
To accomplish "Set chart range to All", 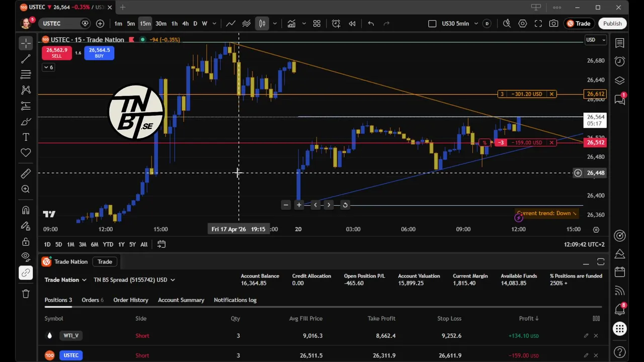I will click(x=144, y=244).
